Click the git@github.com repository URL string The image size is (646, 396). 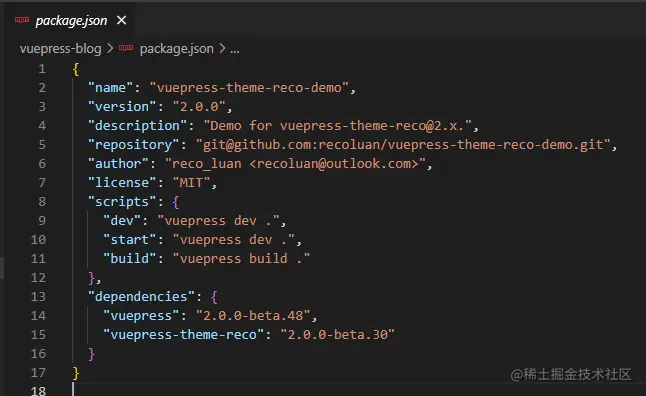pyautogui.click(x=403, y=145)
